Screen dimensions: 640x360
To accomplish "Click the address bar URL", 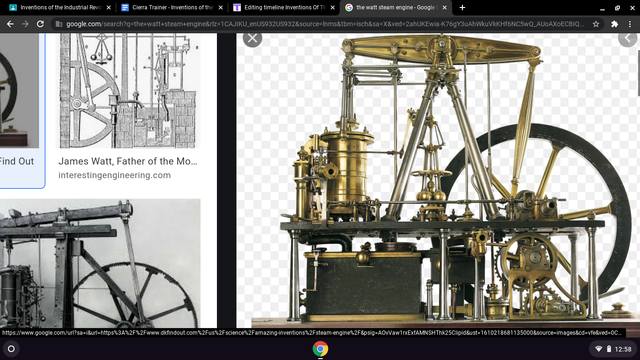I will coord(324,24).
